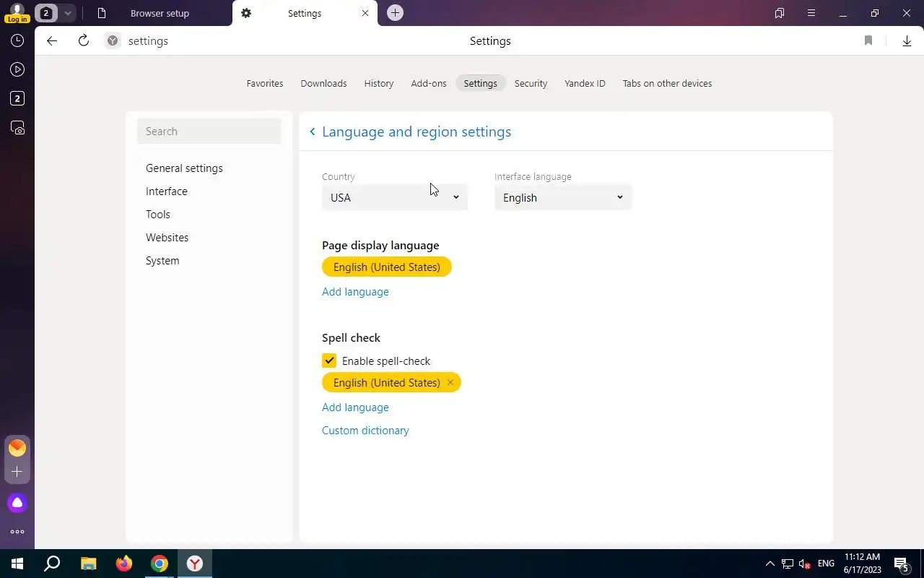
Task: Open the Yandex ID section
Action: click(585, 84)
